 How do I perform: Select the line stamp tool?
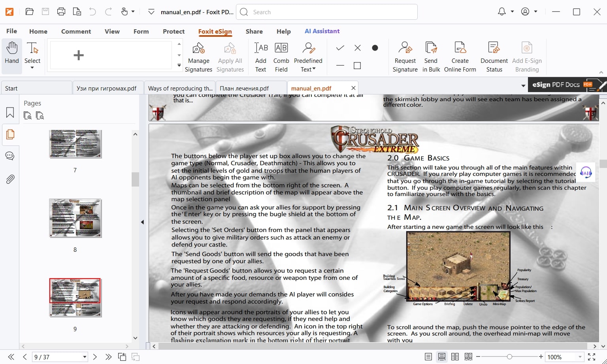(x=340, y=66)
